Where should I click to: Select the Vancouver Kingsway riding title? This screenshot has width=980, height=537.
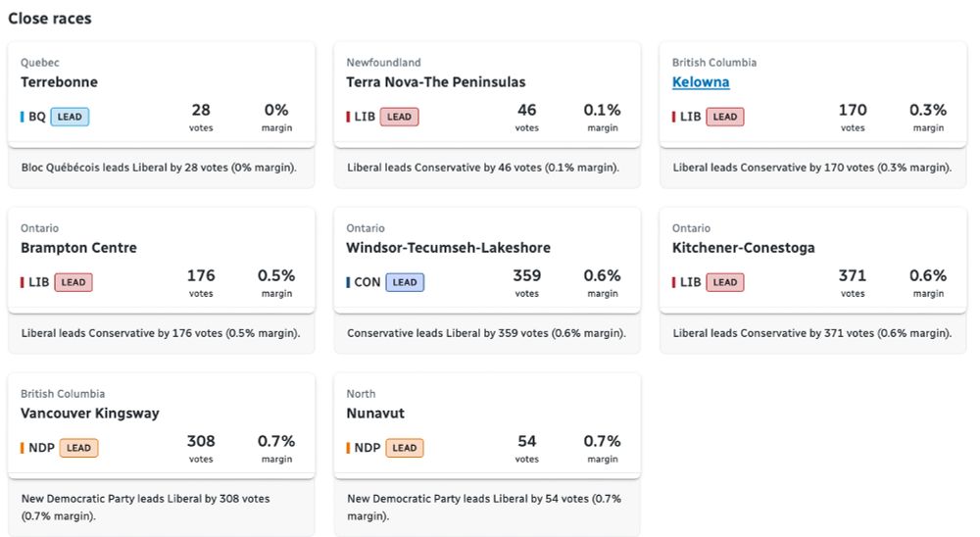tap(89, 414)
